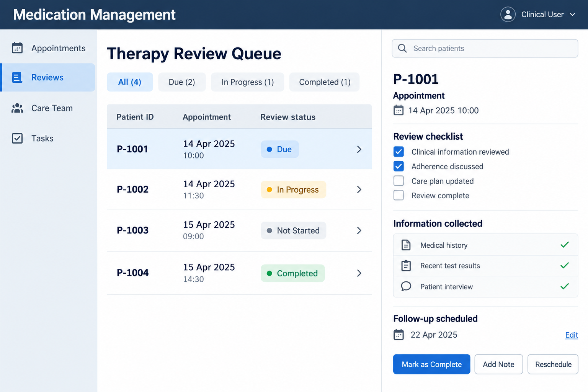
Task: Click the Patient interview speech bubble icon
Action: tap(406, 286)
